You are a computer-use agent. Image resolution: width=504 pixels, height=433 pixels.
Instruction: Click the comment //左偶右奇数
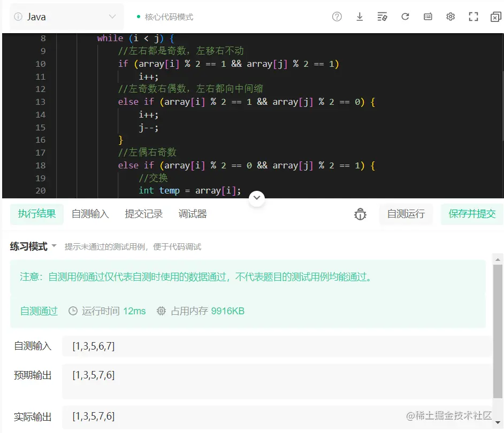click(147, 152)
